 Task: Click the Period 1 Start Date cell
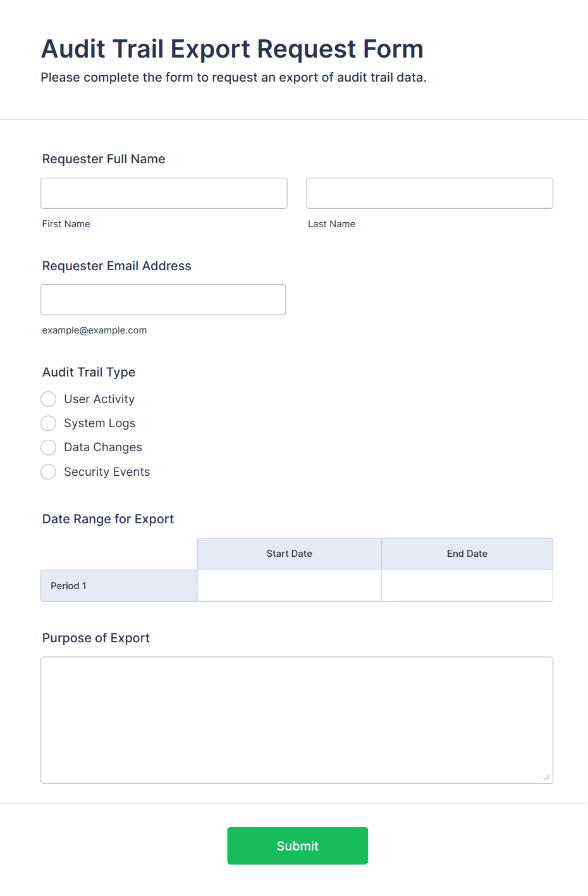(289, 585)
